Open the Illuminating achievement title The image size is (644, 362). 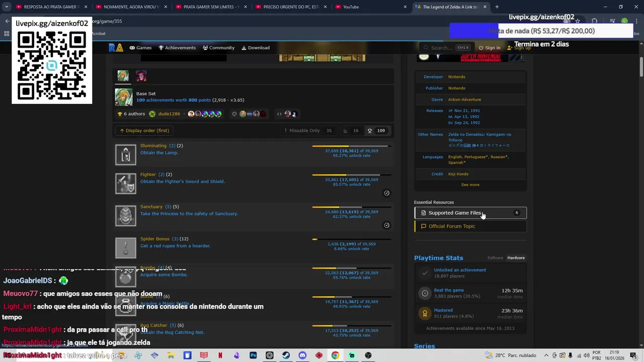(x=153, y=146)
